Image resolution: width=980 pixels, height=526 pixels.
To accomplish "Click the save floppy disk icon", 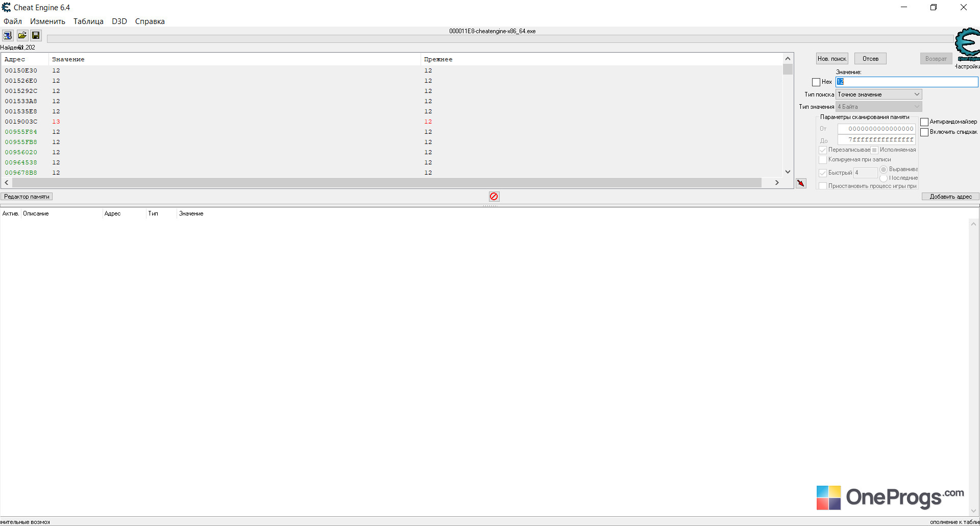I will point(36,35).
